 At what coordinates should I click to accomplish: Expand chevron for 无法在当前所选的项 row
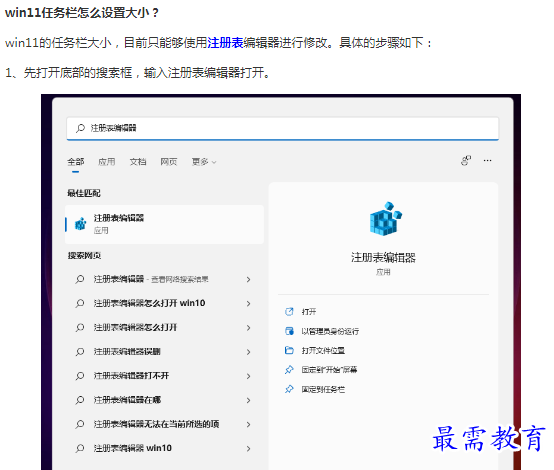[x=248, y=424]
